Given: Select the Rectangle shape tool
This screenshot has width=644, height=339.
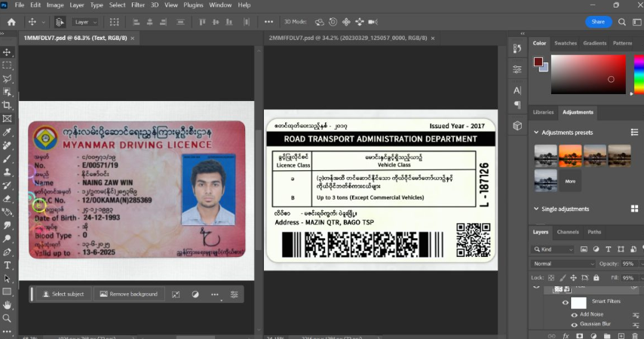Looking at the screenshot, I should click(x=7, y=292).
